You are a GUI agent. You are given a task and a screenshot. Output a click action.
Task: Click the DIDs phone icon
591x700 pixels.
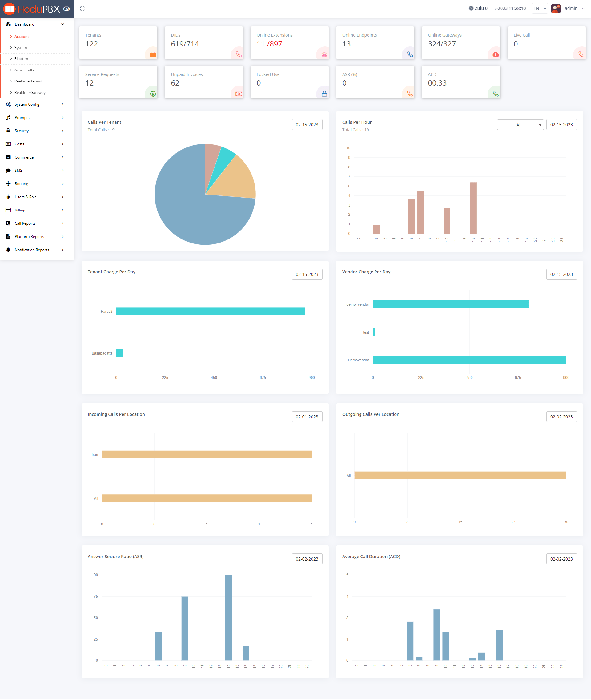pyautogui.click(x=238, y=54)
